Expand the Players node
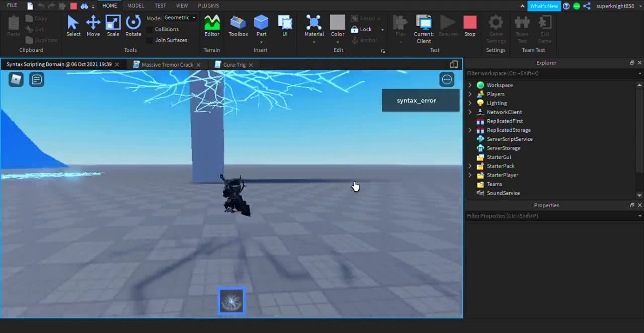 (470, 94)
